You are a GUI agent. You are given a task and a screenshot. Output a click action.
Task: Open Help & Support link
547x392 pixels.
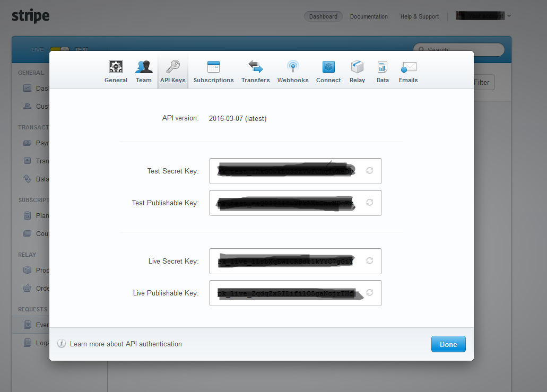[420, 16]
